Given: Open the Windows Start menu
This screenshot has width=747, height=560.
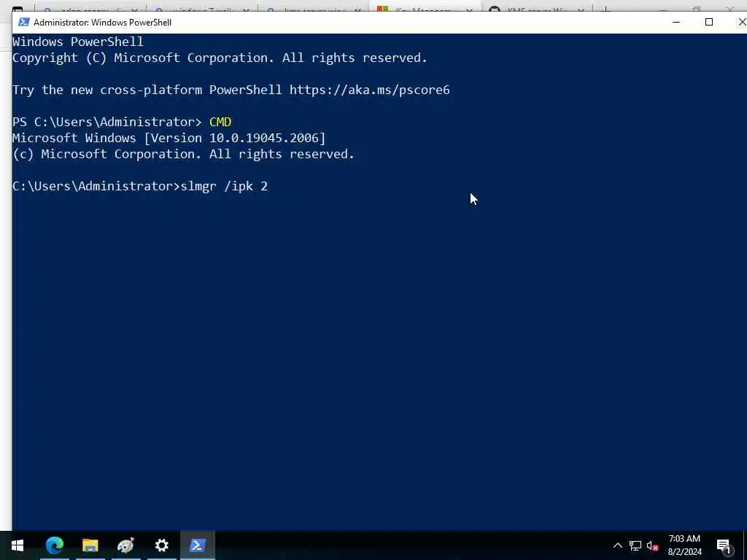Looking at the screenshot, I should (x=18, y=545).
